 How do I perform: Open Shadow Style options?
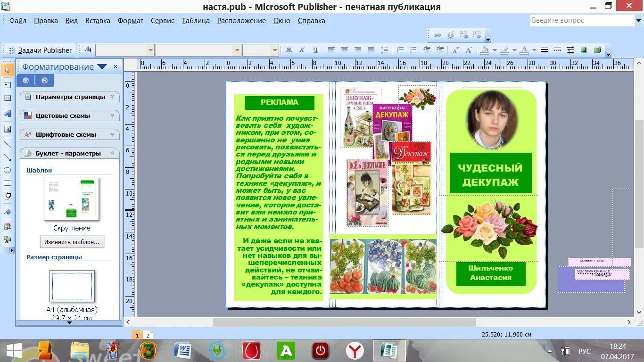(584, 50)
